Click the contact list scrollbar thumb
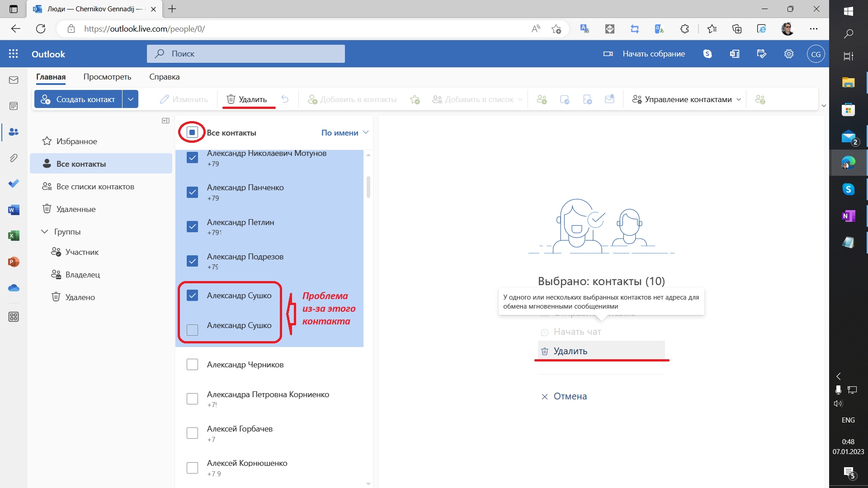The image size is (868, 488). [x=368, y=187]
